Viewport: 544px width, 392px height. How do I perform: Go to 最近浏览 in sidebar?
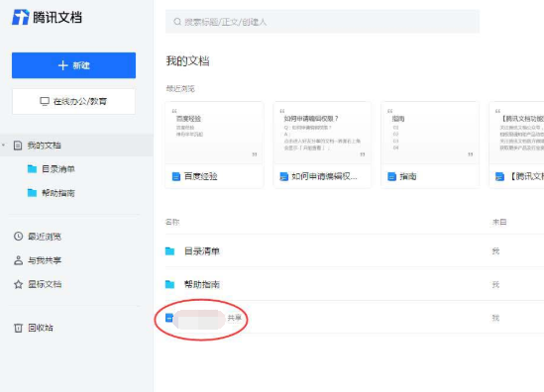tap(45, 237)
